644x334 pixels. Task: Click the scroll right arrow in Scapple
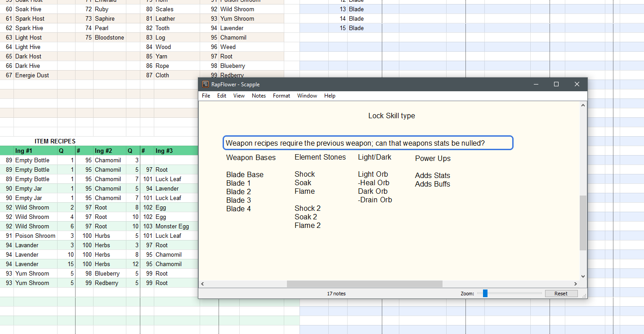tap(576, 284)
